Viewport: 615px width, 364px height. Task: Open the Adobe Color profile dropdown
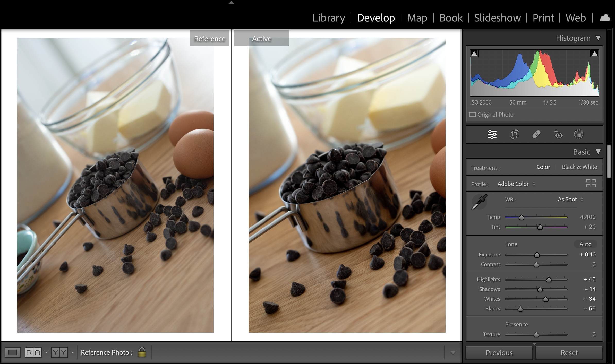click(x=516, y=184)
